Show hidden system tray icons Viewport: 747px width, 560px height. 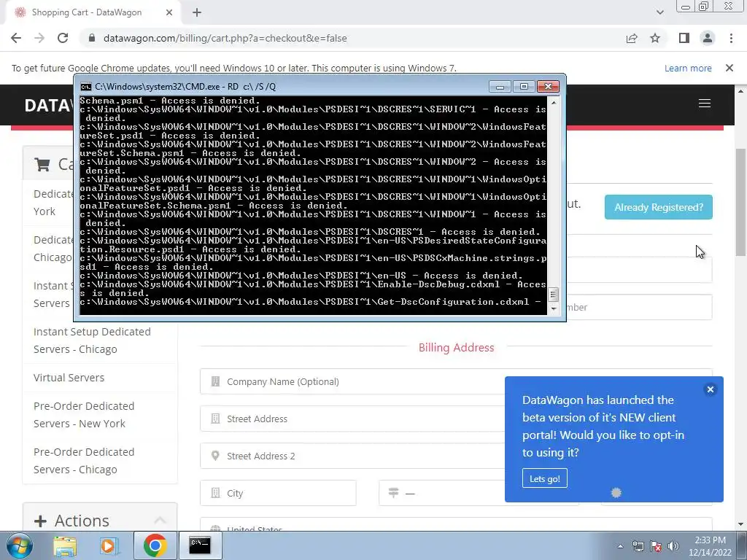coord(620,546)
